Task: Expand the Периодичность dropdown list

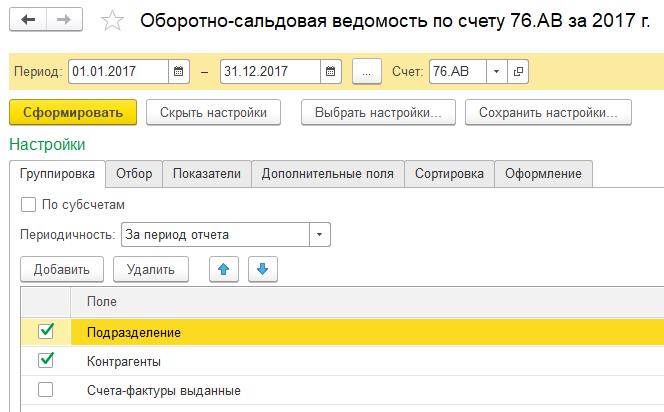Action: (x=319, y=235)
